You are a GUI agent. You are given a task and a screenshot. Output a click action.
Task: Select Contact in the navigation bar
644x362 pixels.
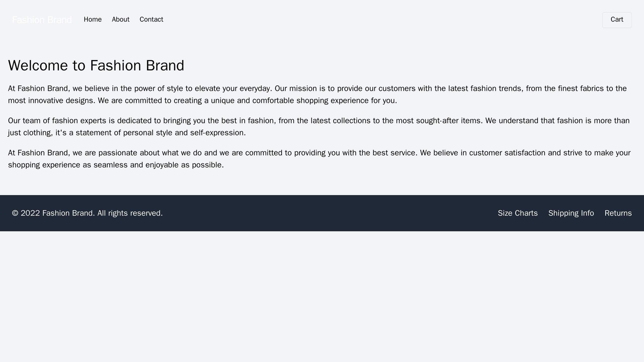coord(151,20)
